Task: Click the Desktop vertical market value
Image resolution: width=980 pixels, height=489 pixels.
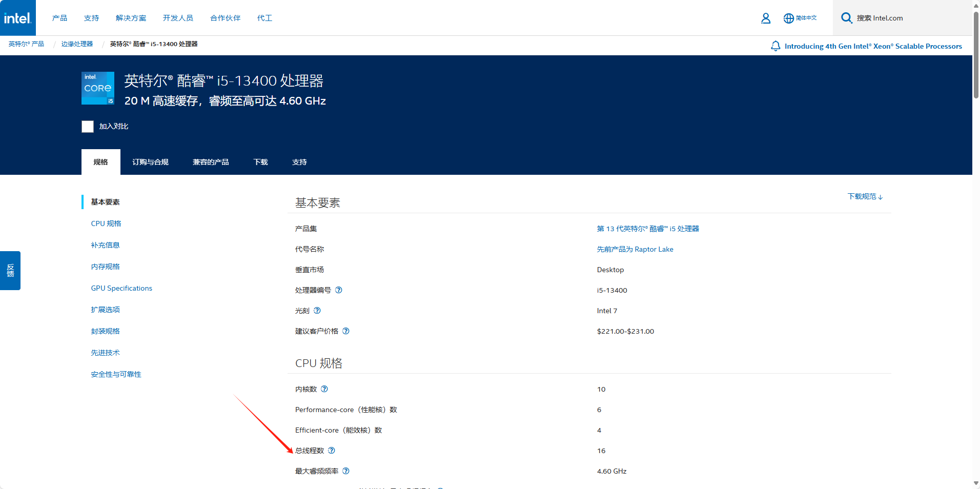Action: (610, 270)
